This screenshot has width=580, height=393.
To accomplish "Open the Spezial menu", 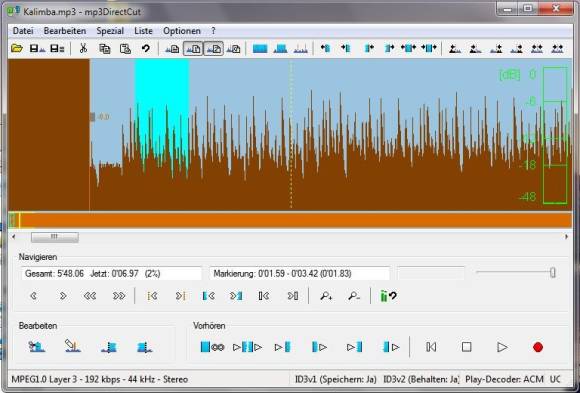I will tap(110, 31).
